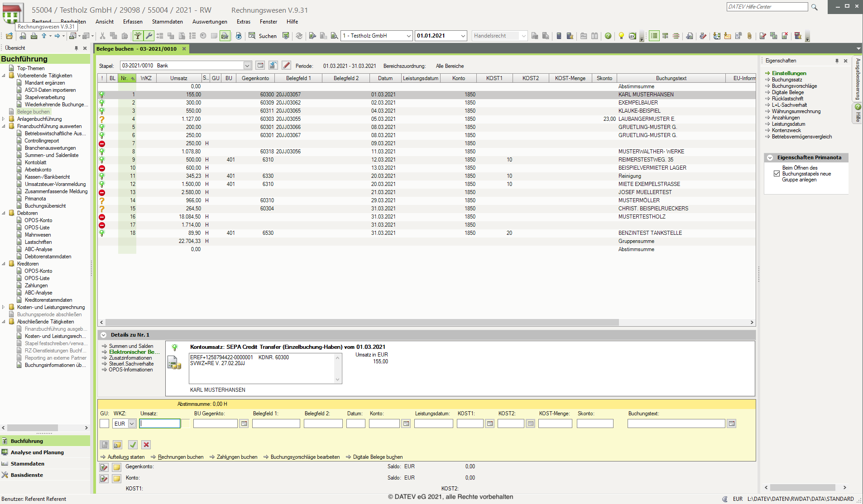
Task: Open the Stammdaten menu
Action: 167,22
